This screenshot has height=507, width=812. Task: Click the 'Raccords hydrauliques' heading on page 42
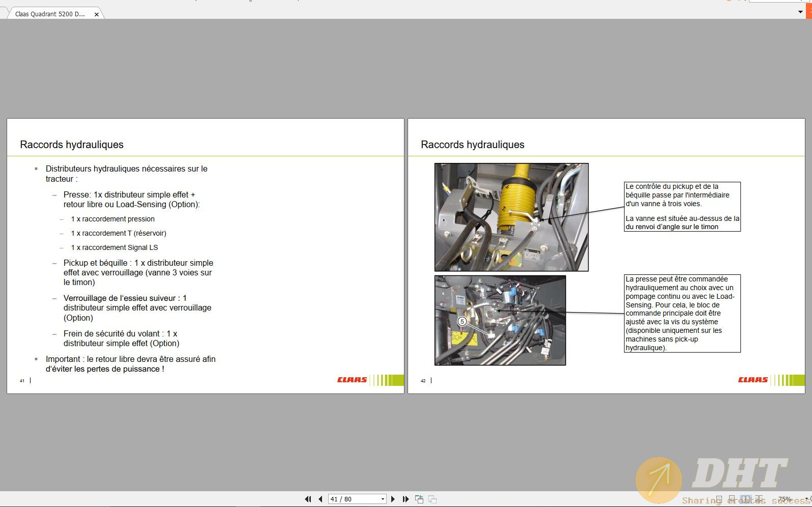point(473,145)
